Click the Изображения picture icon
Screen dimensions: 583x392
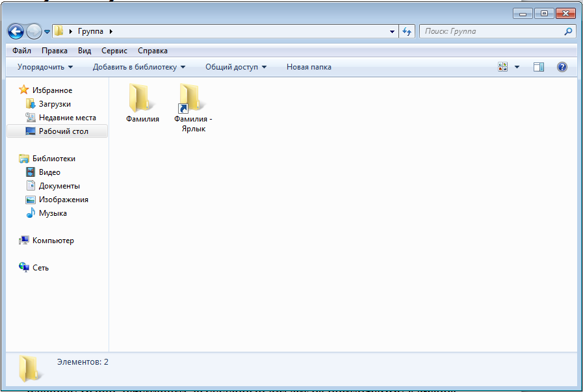click(31, 200)
